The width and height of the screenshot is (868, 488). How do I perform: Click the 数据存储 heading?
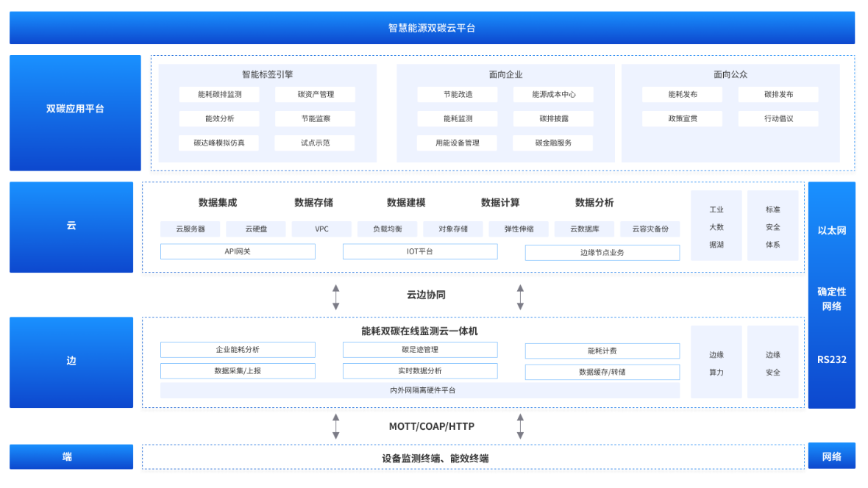(x=314, y=203)
